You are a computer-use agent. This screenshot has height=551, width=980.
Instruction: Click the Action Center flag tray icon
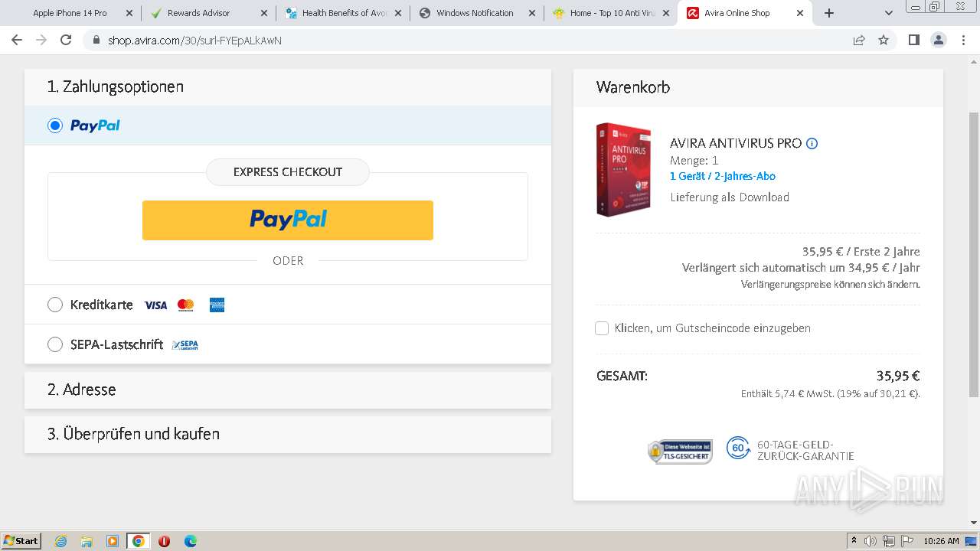click(x=907, y=541)
